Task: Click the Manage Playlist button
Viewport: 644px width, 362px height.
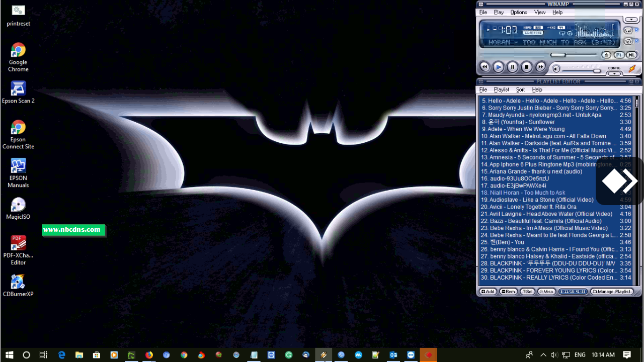Action: [612, 292]
